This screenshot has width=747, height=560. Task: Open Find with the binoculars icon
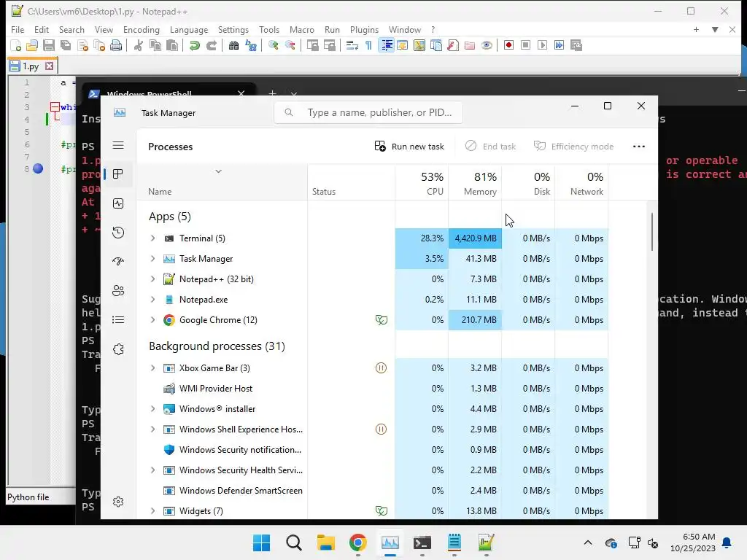click(x=233, y=45)
